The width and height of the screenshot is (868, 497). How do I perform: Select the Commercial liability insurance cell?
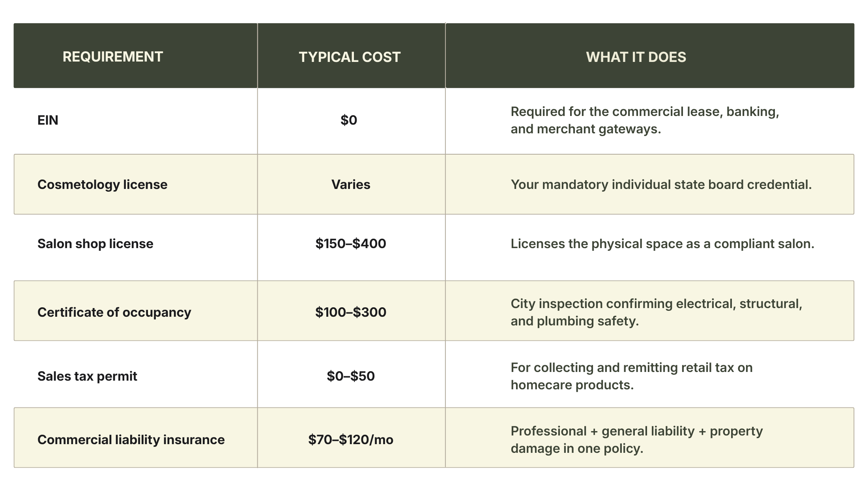[131, 440]
